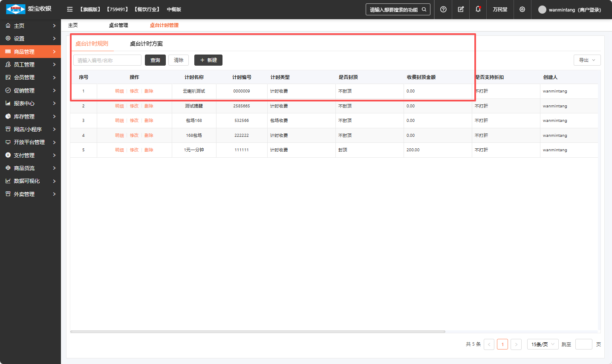This screenshot has width=612, height=364.
Task: Expand the 员工管理 menu chevron
Action: pos(54,64)
